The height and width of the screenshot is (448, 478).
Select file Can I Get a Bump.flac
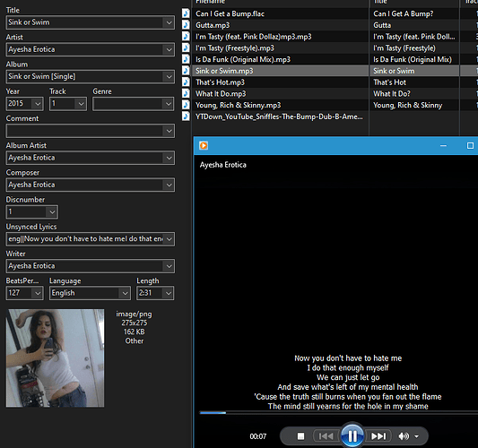[x=230, y=13]
